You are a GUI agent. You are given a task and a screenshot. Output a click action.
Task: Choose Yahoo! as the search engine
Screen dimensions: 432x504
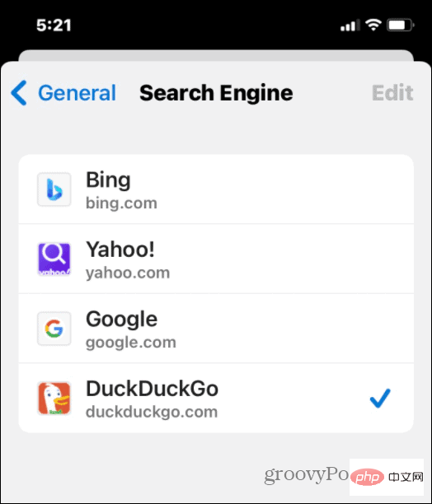click(216, 259)
